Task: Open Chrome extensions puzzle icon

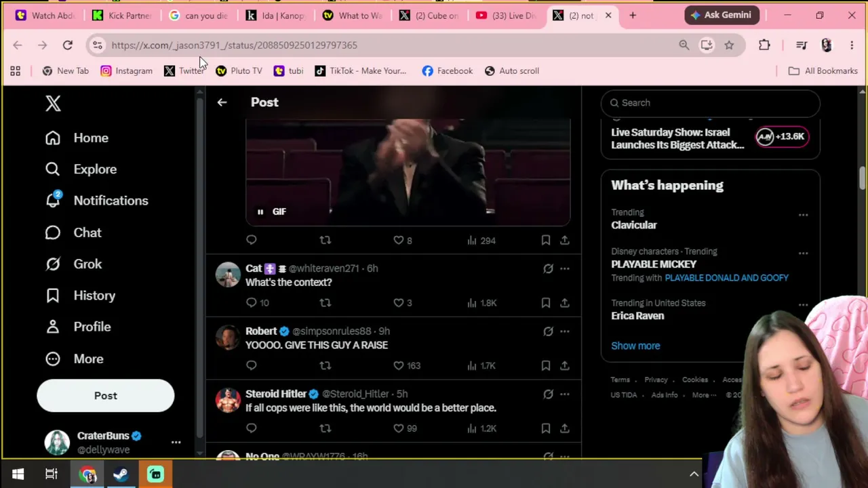Action: click(764, 45)
